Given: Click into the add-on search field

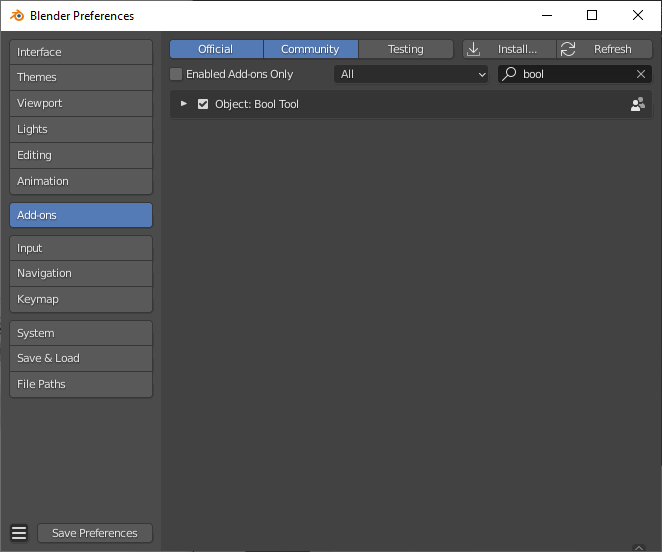Looking at the screenshot, I should (x=575, y=74).
